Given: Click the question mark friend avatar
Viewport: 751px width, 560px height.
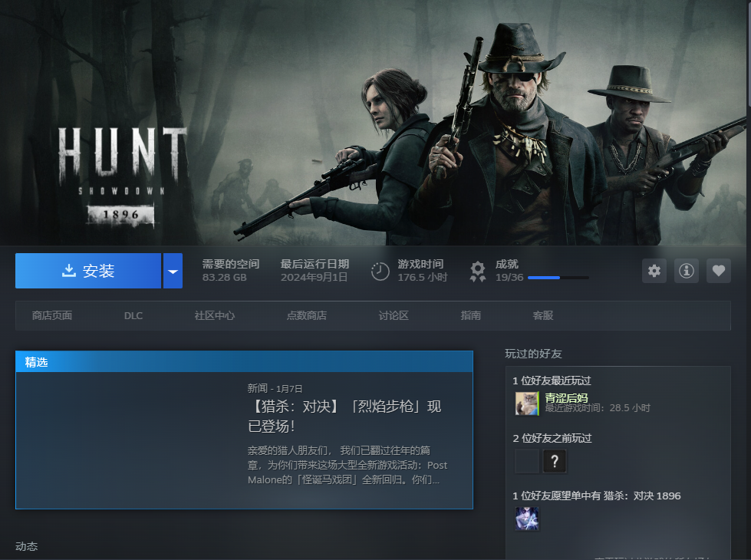Looking at the screenshot, I should [x=555, y=461].
